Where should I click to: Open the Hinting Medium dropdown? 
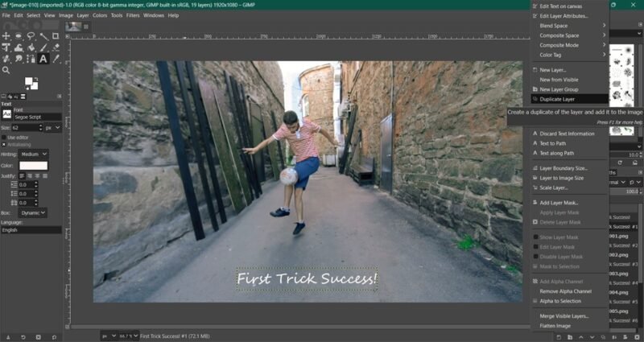tap(33, 155)
